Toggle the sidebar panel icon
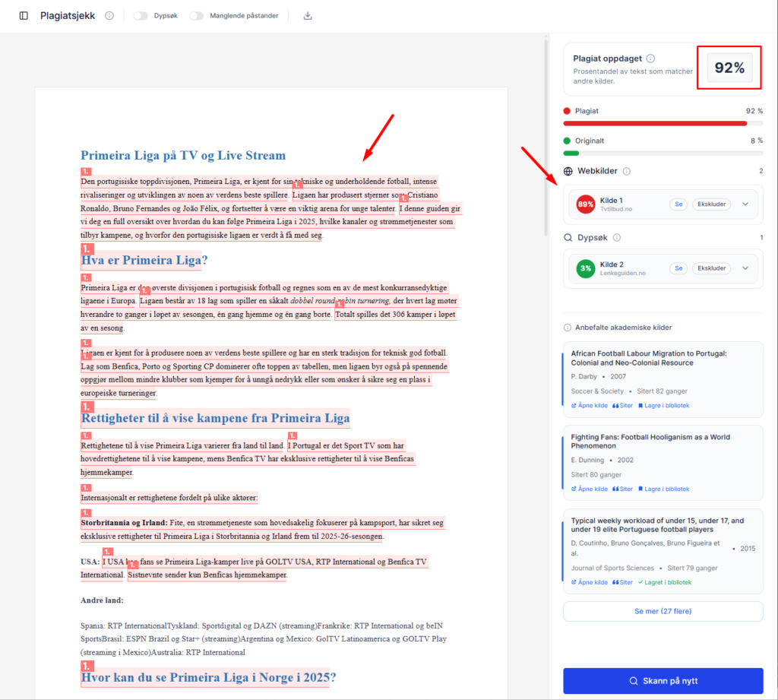778x700 pixels. pyautogui.click(x=24, y=15)
